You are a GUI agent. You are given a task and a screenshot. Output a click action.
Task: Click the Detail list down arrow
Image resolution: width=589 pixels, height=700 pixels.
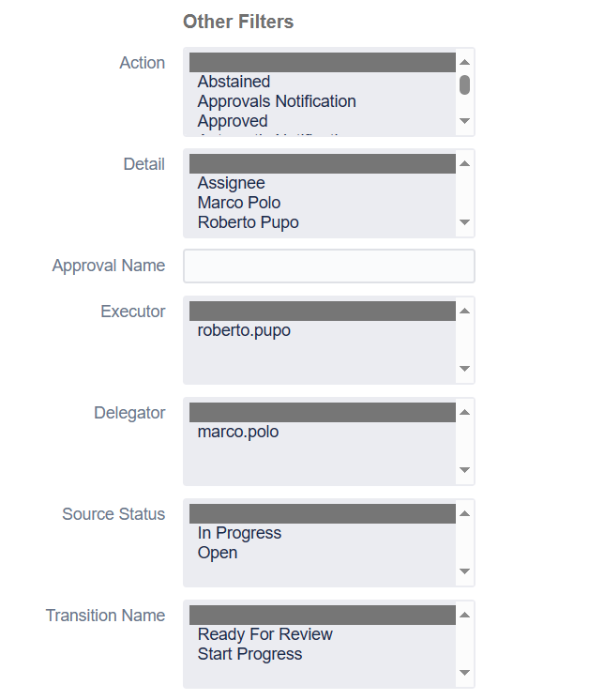[464, 223]
